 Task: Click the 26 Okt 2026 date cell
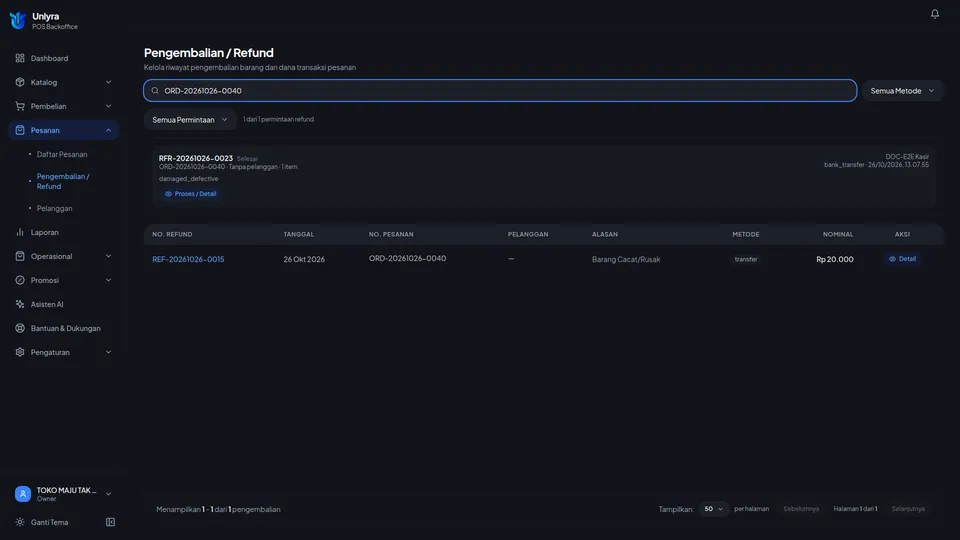[x=304, y=259]
